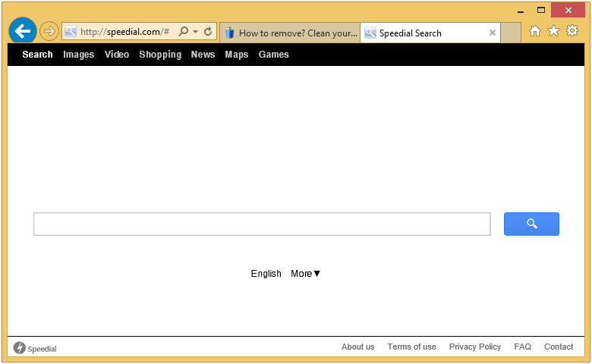Close the Speedial Search tab
The width and height of the screenshot is (592, 364).
[492, 33]
